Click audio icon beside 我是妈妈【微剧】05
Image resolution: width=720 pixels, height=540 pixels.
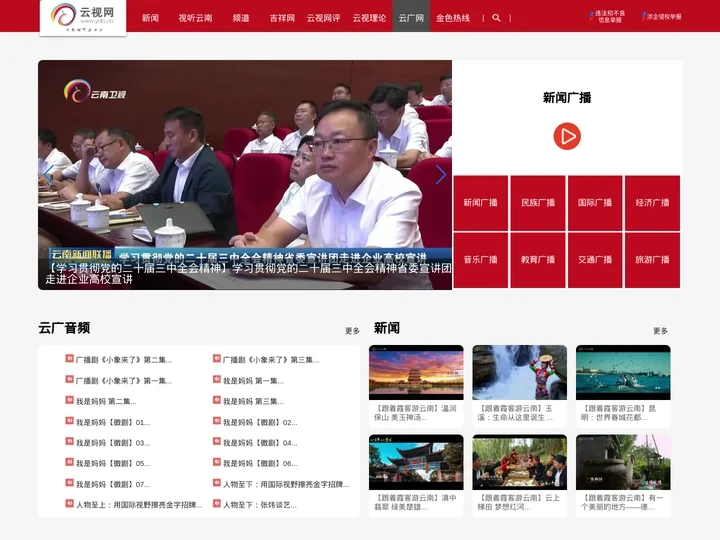point(69,462)
